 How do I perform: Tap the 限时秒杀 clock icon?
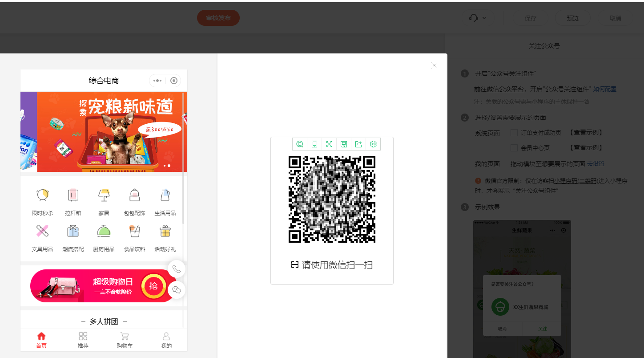[42, 195]
